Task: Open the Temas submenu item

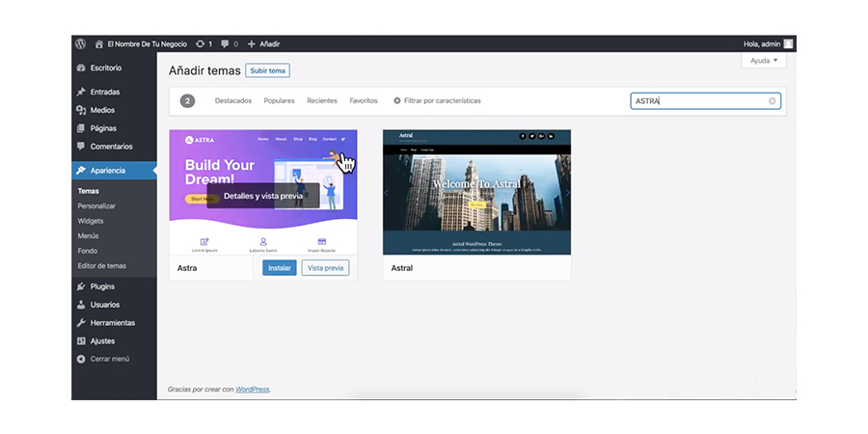Action: click(88, 191)
